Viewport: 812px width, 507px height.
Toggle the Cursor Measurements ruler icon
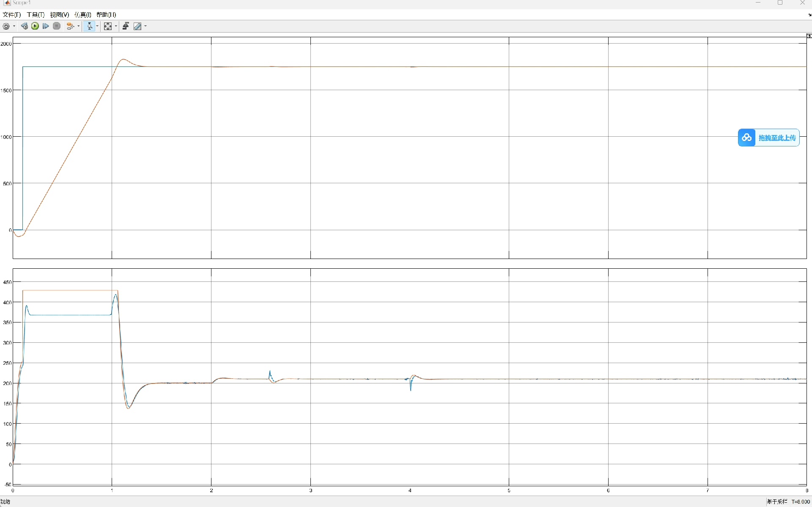[x=137, y=26]
